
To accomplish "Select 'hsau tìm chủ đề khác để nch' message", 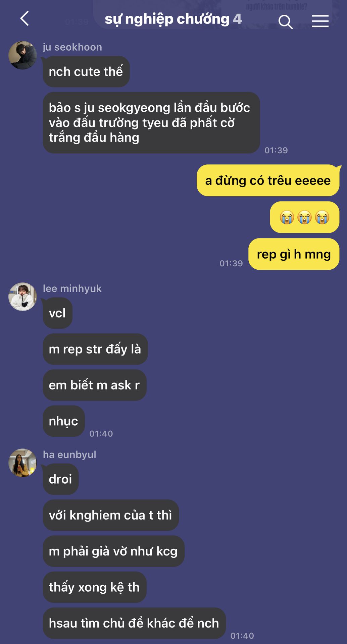I will tap(134, 623).
